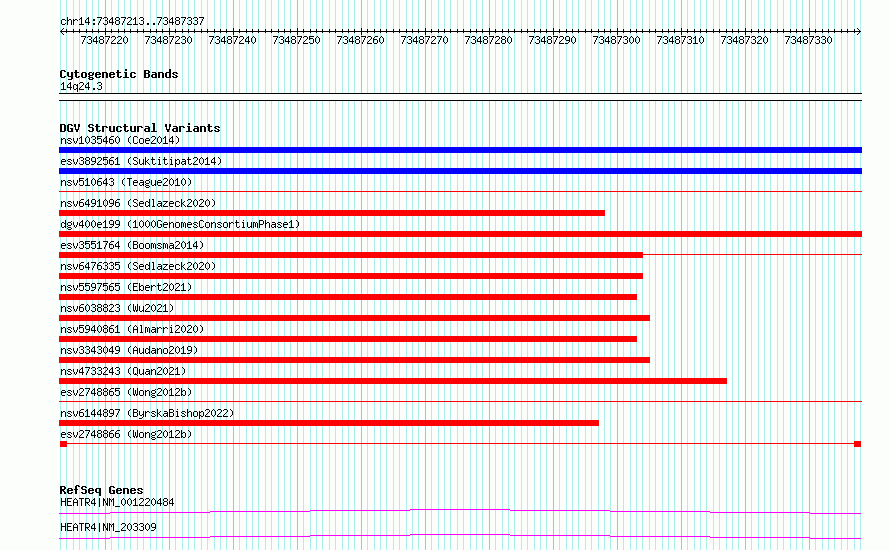Click variant label esv3892561 (Suktitipat2014)
The width and height of the screenshot is (890, 550).
coord(141,161)
